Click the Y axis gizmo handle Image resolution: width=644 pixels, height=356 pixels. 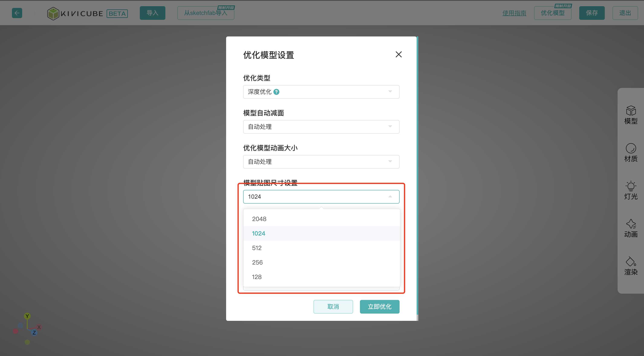click(x=27, y=316)
